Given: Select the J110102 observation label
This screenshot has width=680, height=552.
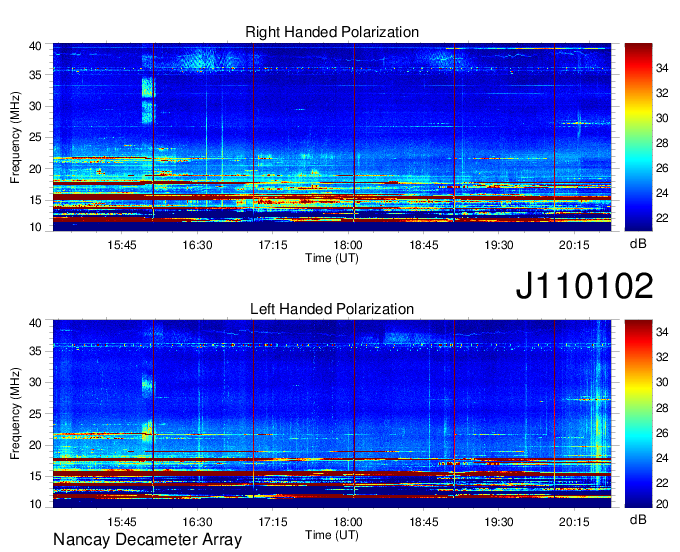Looking at the screenshot, I should point(584,286).
